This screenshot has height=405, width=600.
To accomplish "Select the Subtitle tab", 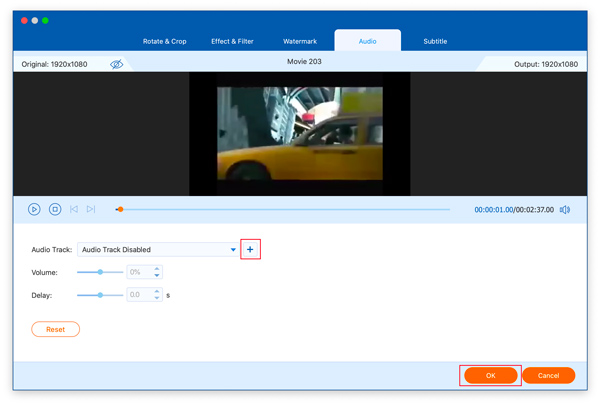I will tap(435, 42).
